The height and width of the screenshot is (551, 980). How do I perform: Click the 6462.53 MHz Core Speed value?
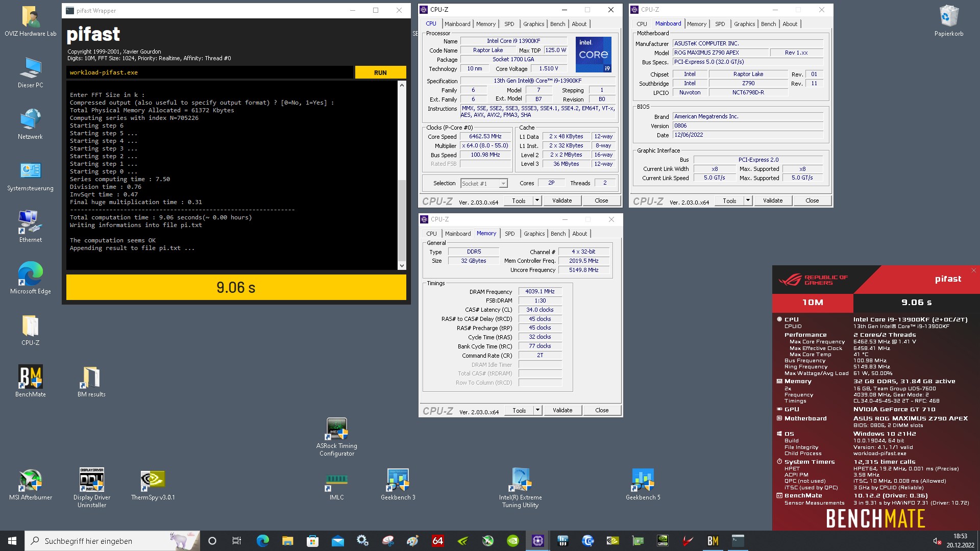(485, 137)
